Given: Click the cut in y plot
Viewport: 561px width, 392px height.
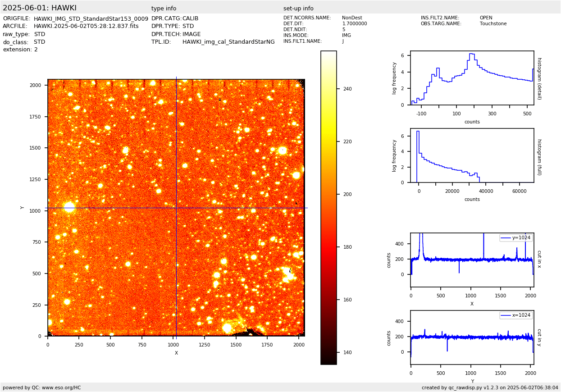Looking at the screenshot, I should coord(472,337).
